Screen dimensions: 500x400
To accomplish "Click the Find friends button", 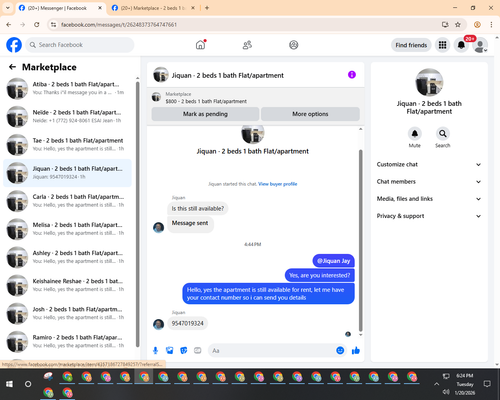I will point(411,45).
